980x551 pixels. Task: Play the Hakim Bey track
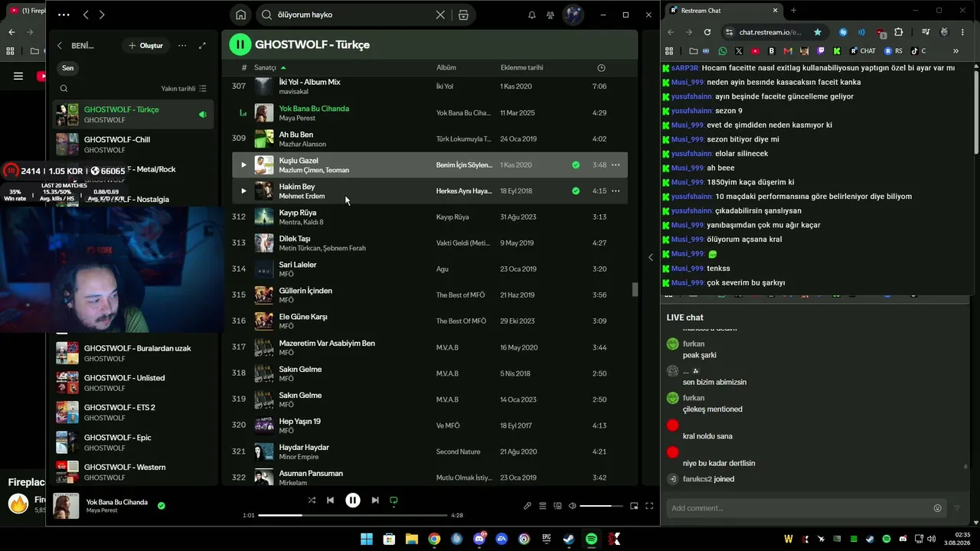click(243, 191)
